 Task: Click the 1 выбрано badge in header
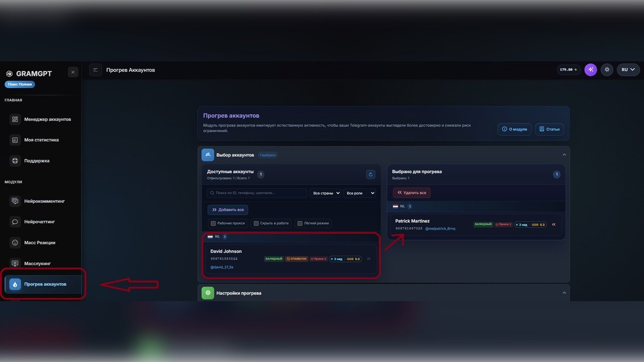pos(268,155)
